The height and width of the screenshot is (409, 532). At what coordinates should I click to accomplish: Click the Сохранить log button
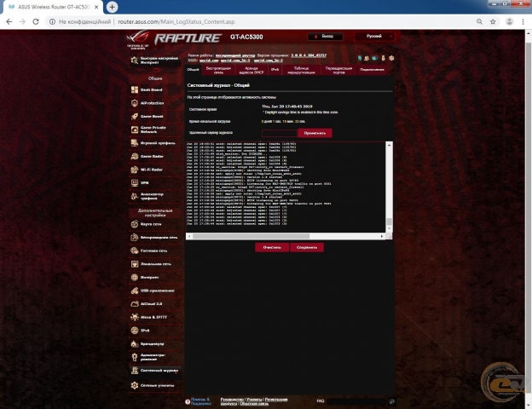click(307, 247)
